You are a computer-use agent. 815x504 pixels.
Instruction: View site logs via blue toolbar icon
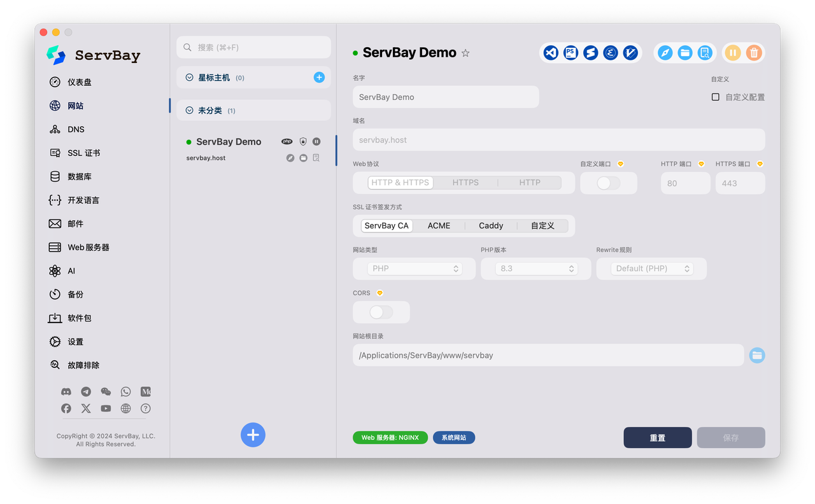coord(705,53)
